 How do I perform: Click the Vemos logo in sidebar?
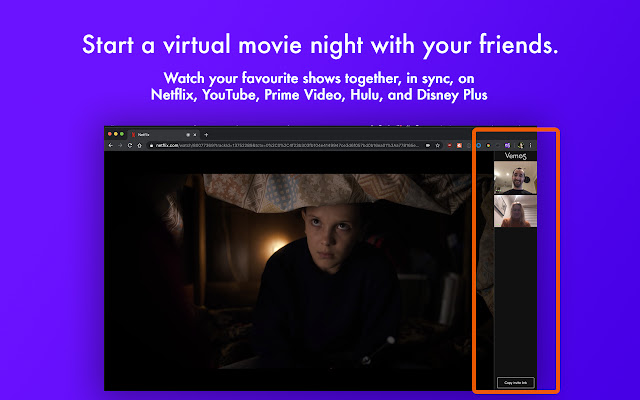pos(516,156)
